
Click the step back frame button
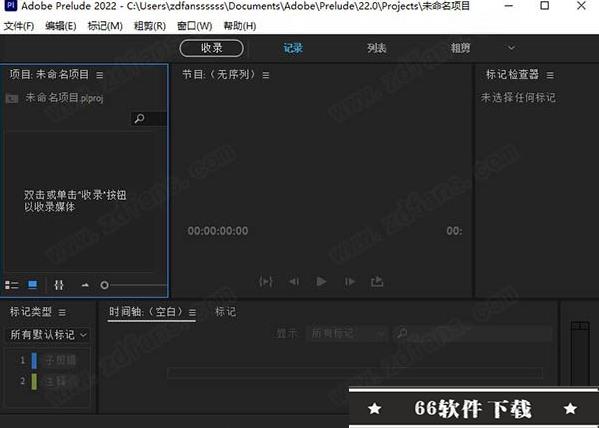(294, 282)
